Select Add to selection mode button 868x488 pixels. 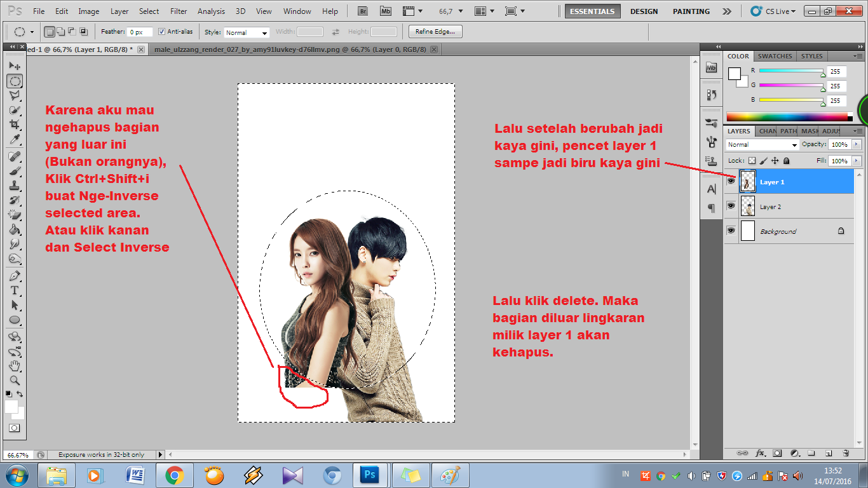click(x=60, y=32)
